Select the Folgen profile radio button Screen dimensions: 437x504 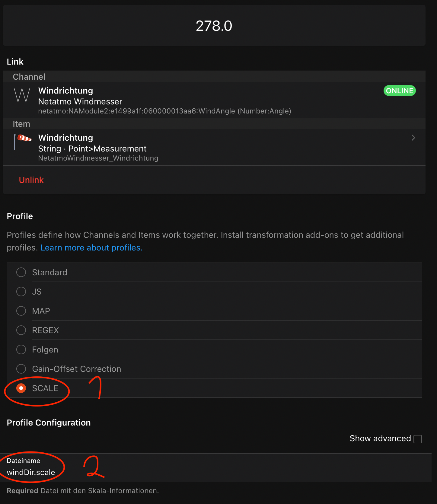(21, 349)
